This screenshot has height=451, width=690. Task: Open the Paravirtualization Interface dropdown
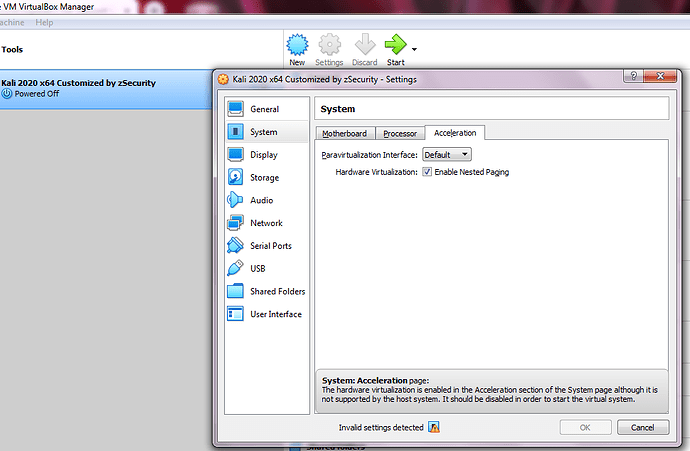(x=446, y=155)
